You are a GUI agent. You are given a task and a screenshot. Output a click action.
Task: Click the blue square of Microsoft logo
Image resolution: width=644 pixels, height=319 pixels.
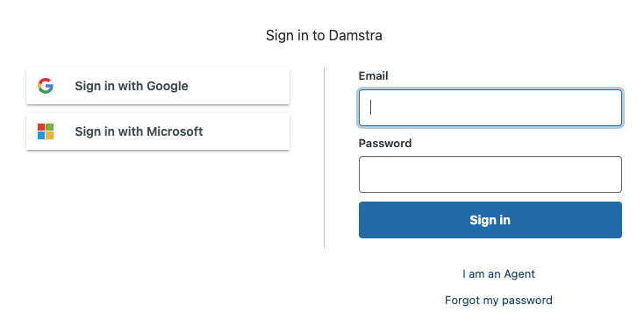(41, 136)
